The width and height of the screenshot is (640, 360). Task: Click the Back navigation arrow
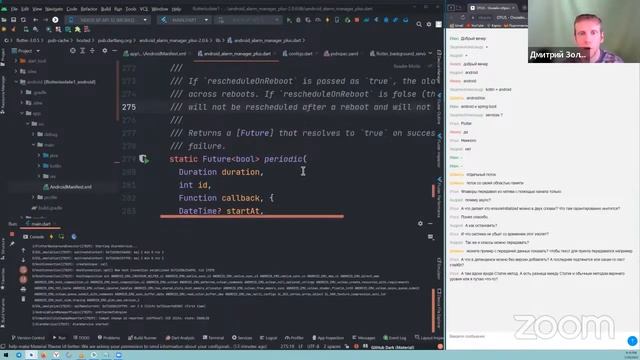(36, 20)
